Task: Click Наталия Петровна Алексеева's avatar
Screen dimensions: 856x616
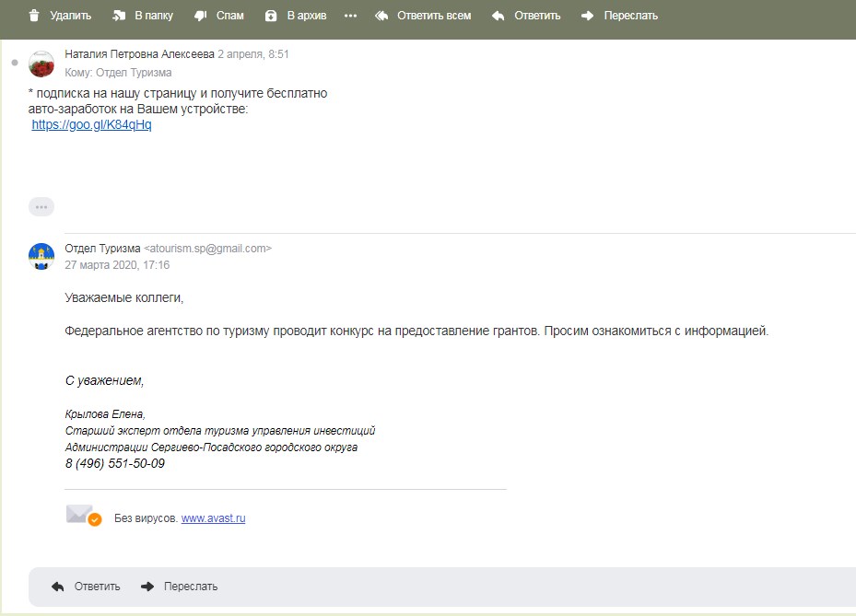Action: click(41, 64)
